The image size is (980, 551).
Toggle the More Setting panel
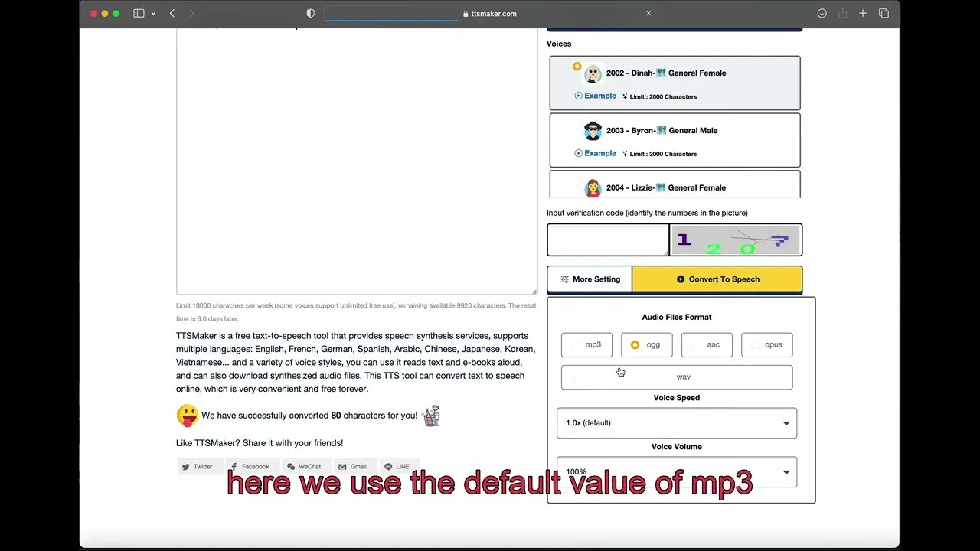590,279
